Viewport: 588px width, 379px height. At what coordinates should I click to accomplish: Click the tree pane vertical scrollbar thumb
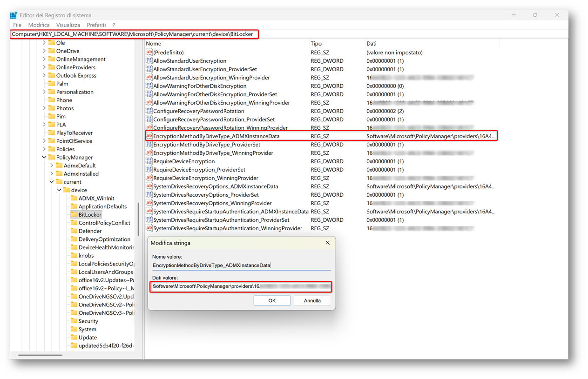[138, 219]
